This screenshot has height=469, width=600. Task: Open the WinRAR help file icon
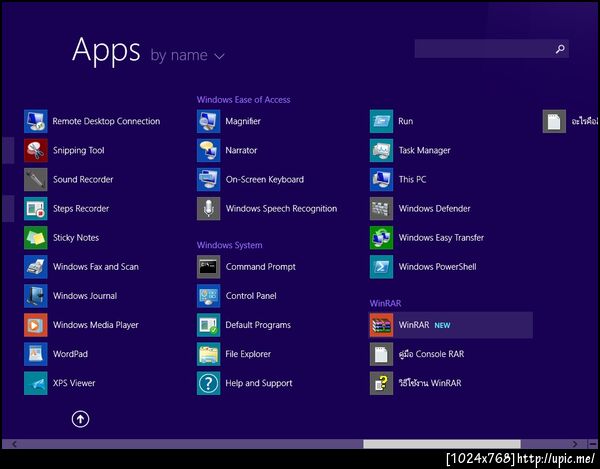[382, 383]
